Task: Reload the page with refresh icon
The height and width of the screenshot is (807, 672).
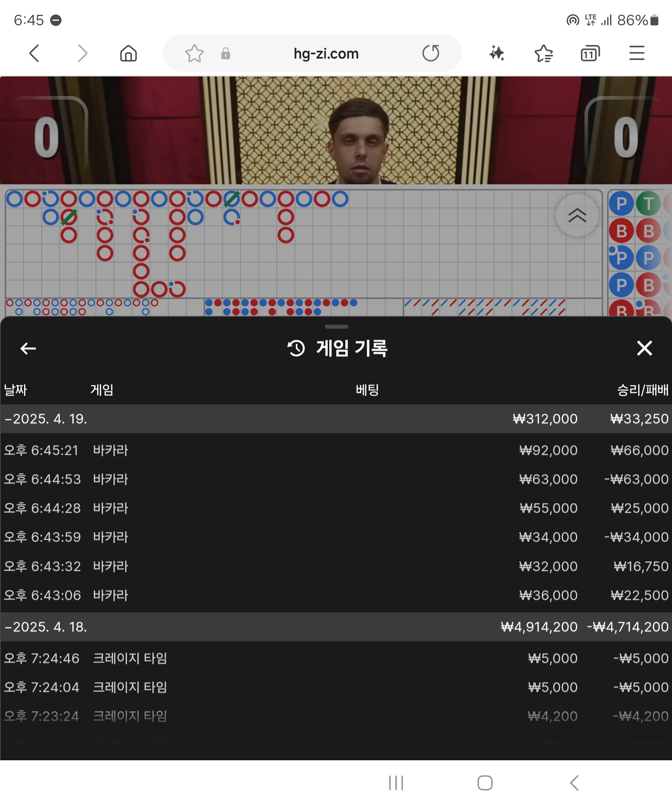Action: [x=431, y=53]
